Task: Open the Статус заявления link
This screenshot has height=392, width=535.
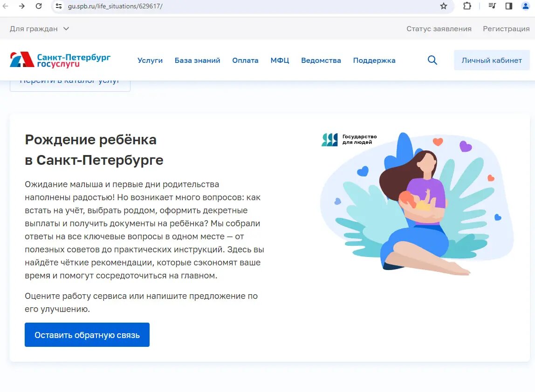Action: click(x=439, y=29)
